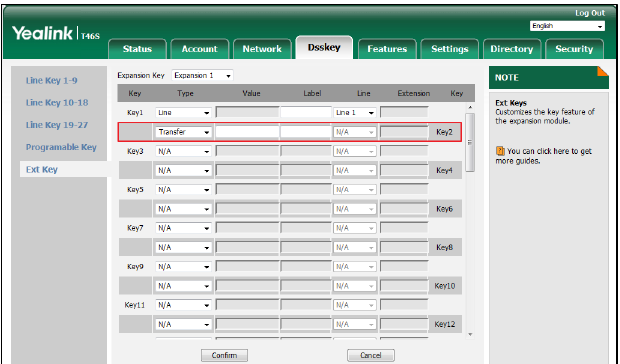Open Line Key 1-9 page
Image resolution: width=620 pixels, height=364 pixels.
click(51, 80)
